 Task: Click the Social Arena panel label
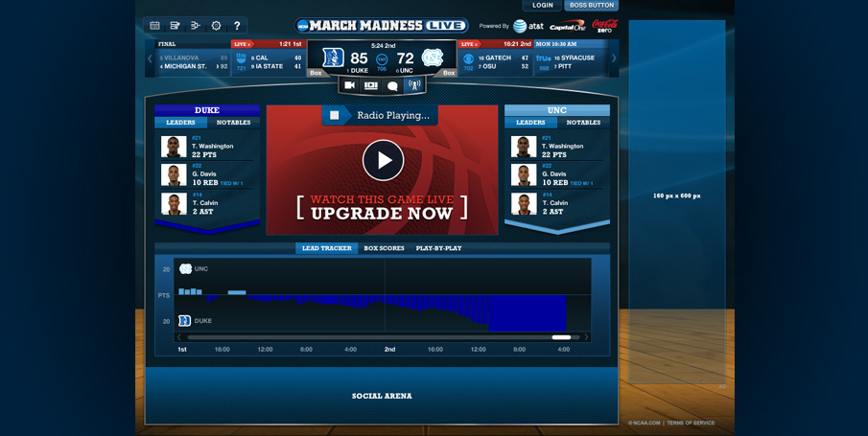(382, 396)
